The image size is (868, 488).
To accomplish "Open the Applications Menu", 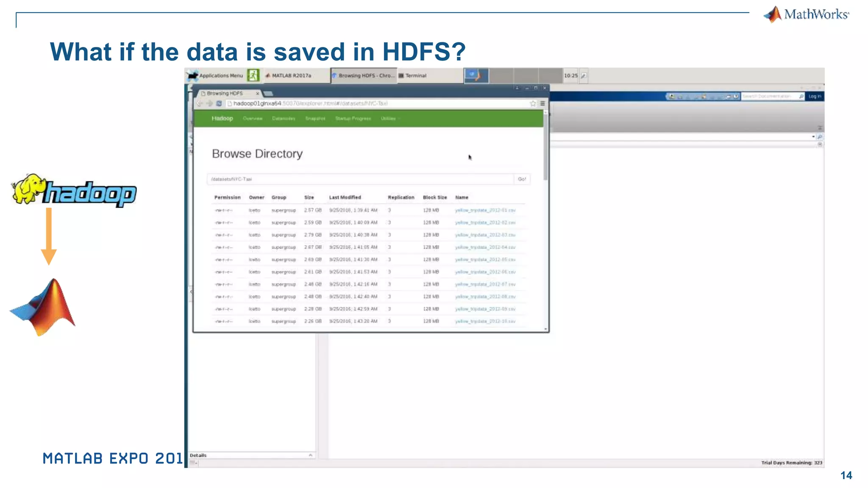I will coord(216,75).
